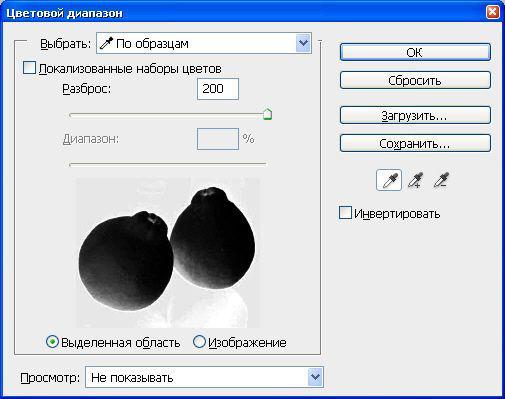
Task: Click the disabled Диапазон slider track
Action: point(168,164)
